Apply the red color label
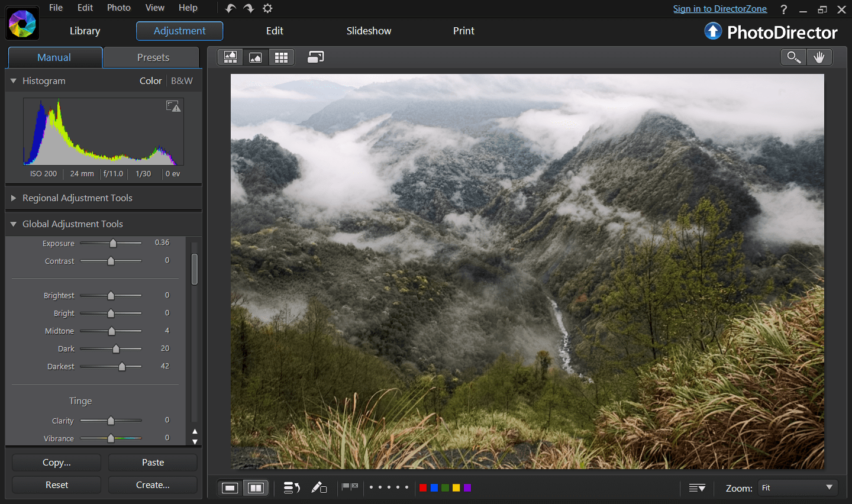 423,487
